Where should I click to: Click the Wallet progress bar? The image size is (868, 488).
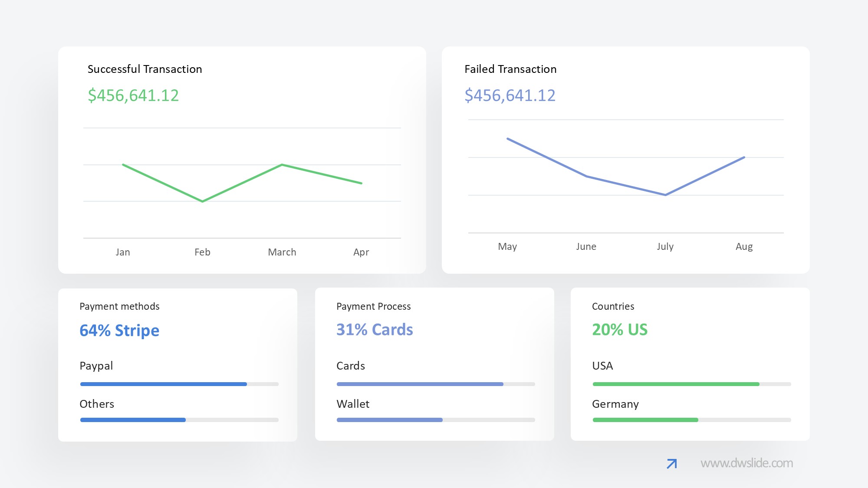pyautogui.click(x=436, y=420)
